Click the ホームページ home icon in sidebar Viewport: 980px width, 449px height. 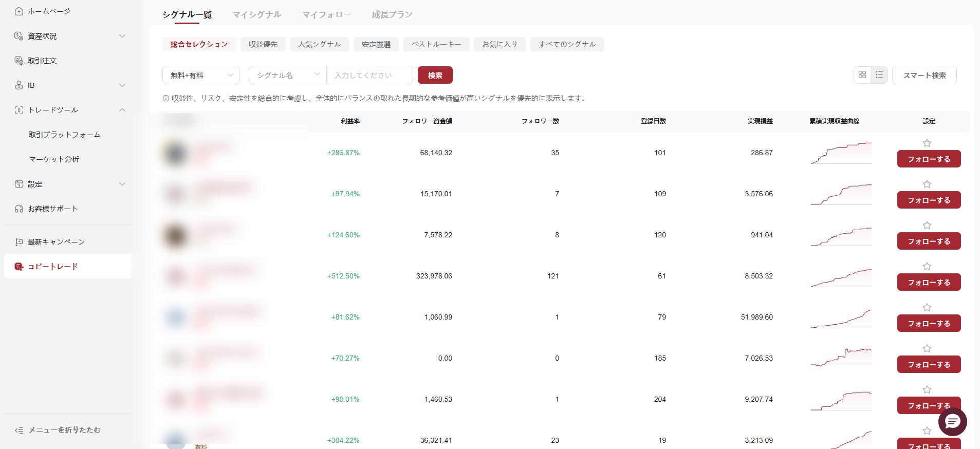19,11
